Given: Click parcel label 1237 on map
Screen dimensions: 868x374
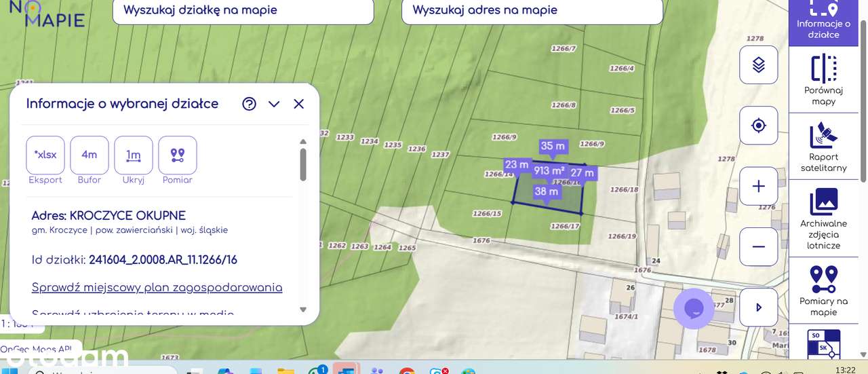Looking at the screenshot, I should (441, 155).
